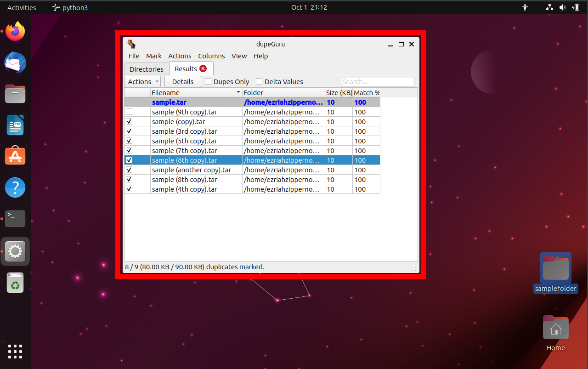This screenshot has height=369, width=588.
Task: Click the accessibility icon in the top bar
Action: tap(525, 7)
